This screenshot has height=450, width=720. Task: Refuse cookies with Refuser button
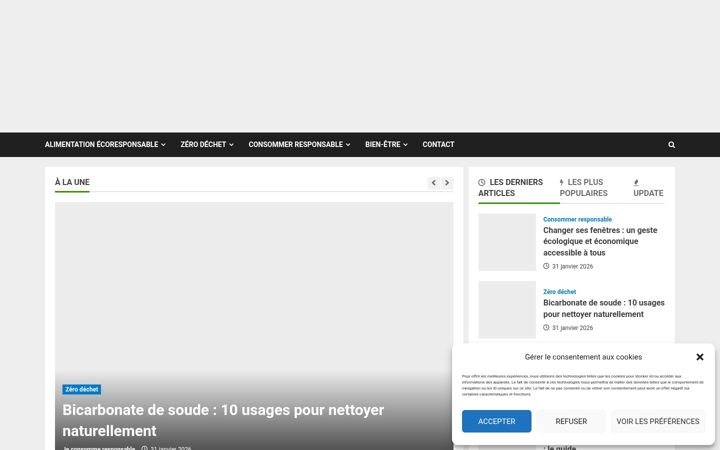coord(571,421)
